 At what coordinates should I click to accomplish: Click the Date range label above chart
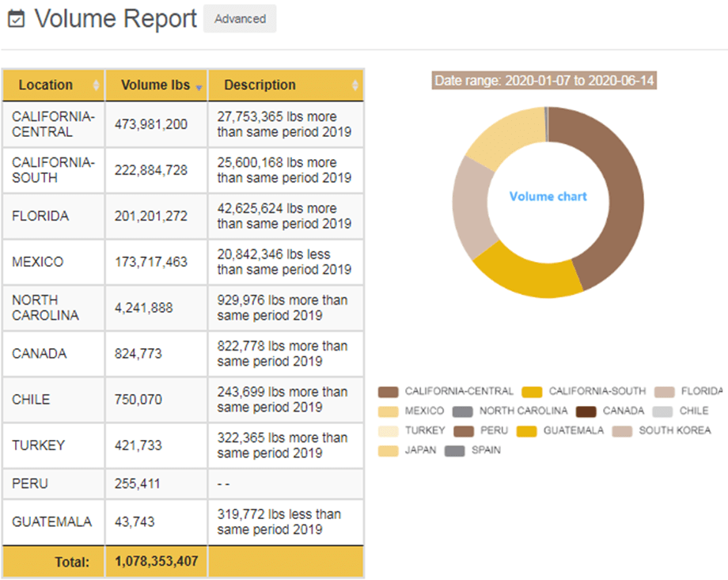(544, 81)
